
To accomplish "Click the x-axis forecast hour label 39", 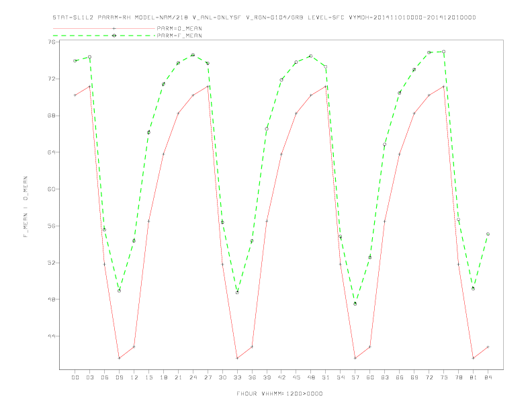I will tap(267, 377).
